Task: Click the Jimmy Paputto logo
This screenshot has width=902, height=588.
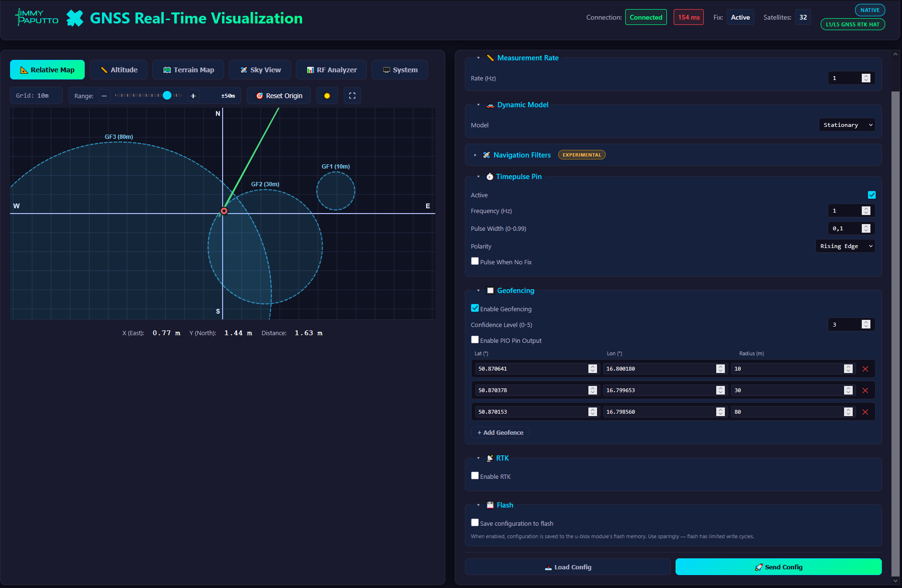Action: click(x=37, y=17)
